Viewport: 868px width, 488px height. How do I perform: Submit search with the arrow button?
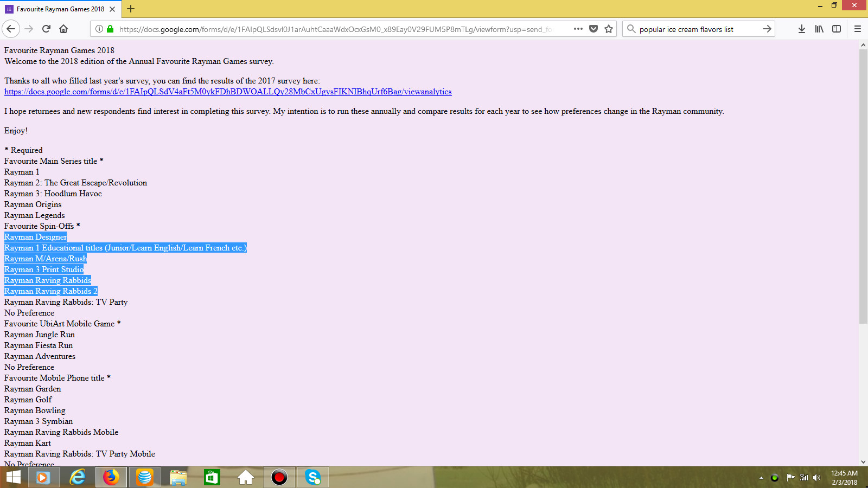pyautogui.click(x=767, y=29)
